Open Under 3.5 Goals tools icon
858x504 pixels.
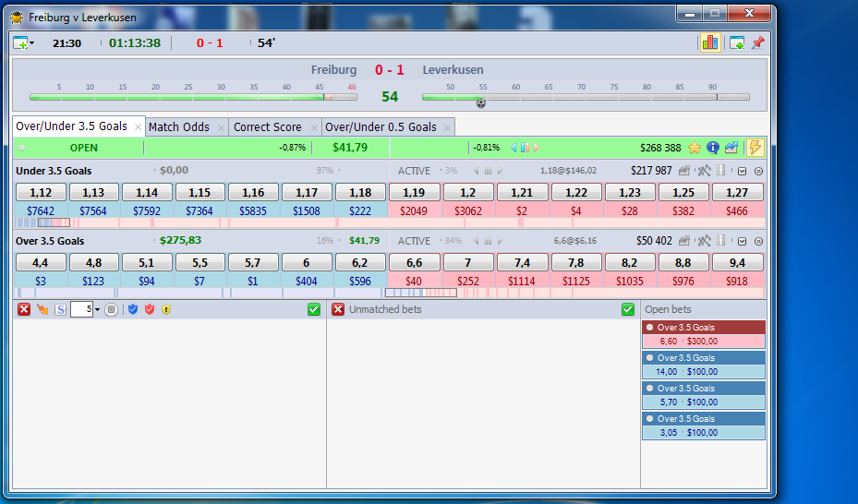tap(705, 171)
